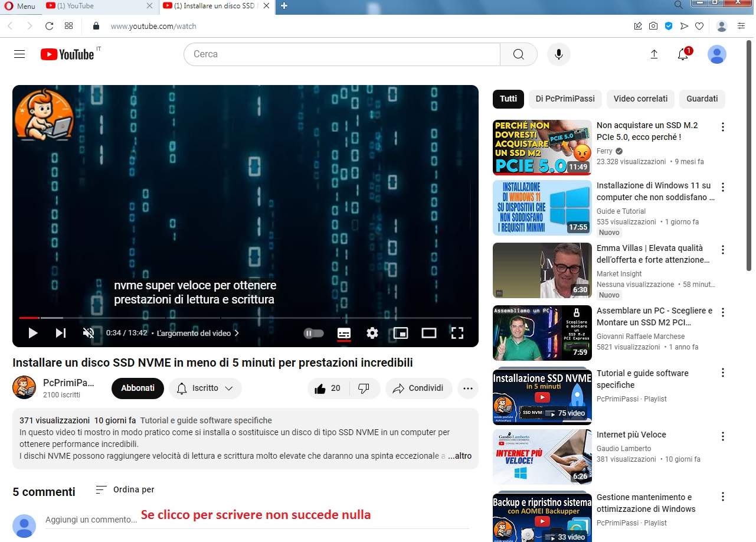The width and height of the screenshot is (756, 542).
Task: Open the Opera Menu button
Action: click(x=19, y=6)
